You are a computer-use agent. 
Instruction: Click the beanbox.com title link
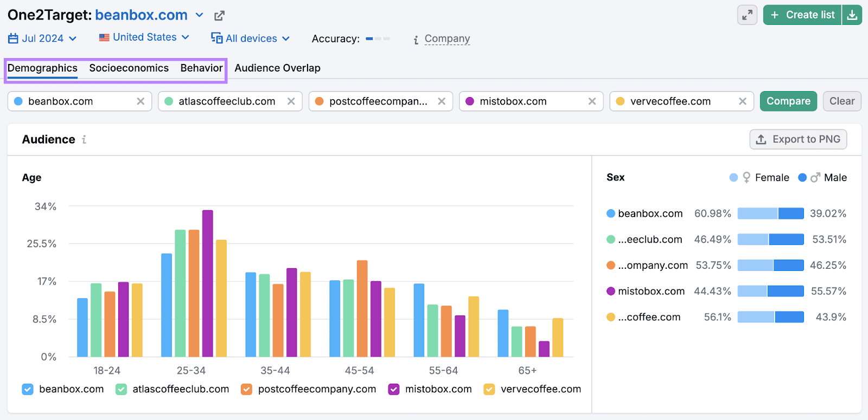coord(141,15)
